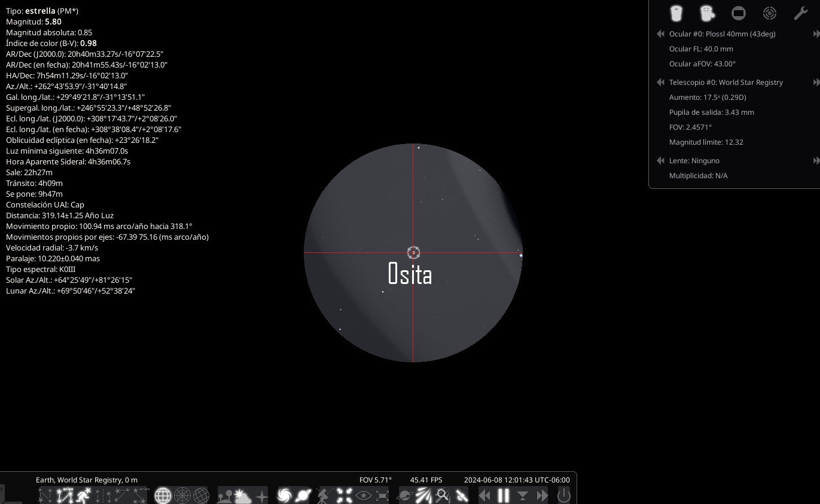Click 'FOV 5.71°' in status bar
This screenshot has width=820, height=504.
click(x=376, y=479)
